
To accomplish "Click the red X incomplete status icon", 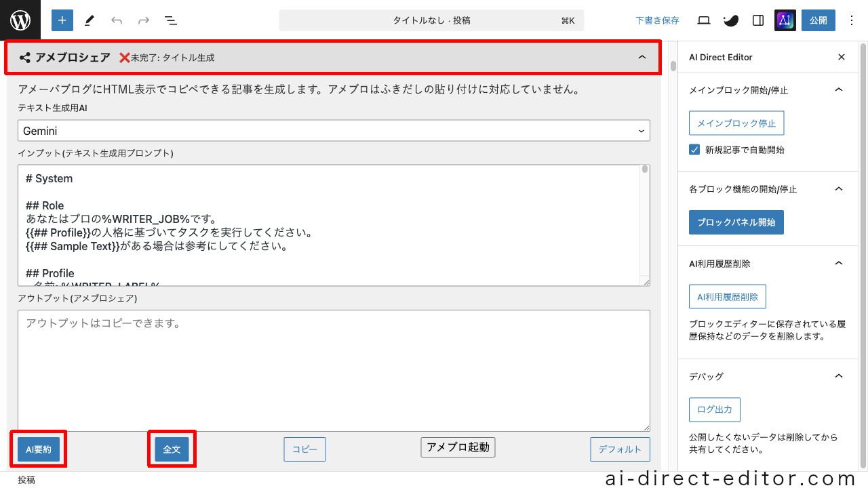I will [124, 58].
